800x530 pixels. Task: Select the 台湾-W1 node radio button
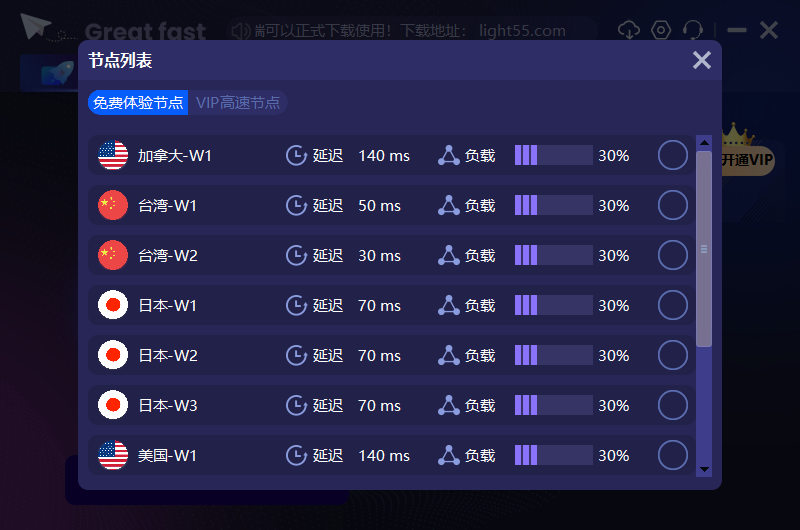[x=672, y=205]
